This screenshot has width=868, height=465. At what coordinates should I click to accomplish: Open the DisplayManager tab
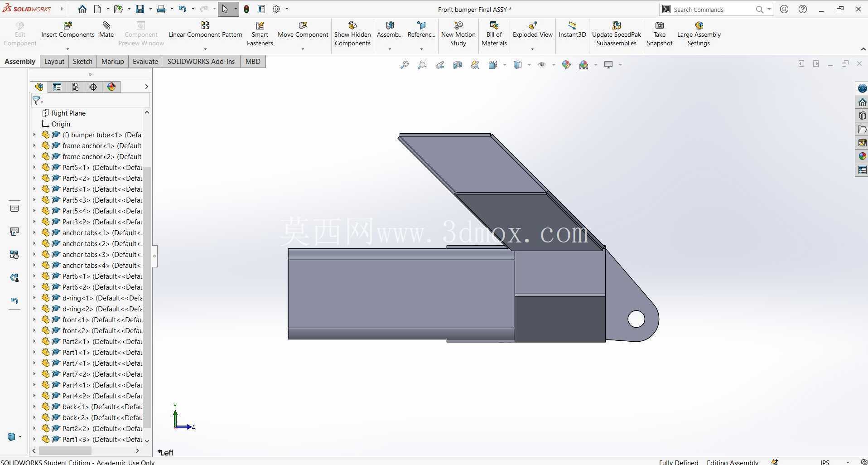(111, 87)
